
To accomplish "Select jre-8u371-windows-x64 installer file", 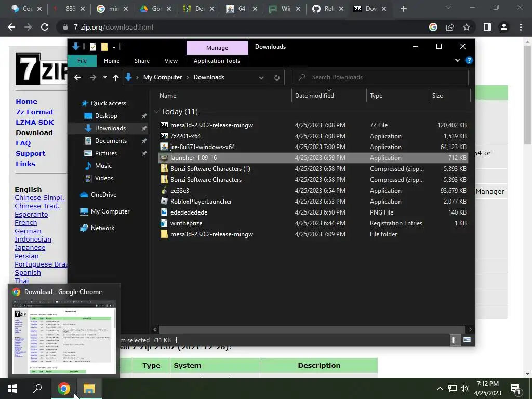I will (x=313, y=147).
